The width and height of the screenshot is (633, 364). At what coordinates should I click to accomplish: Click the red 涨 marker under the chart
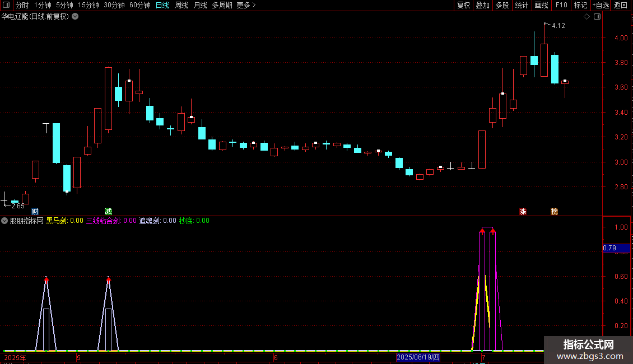523,212
